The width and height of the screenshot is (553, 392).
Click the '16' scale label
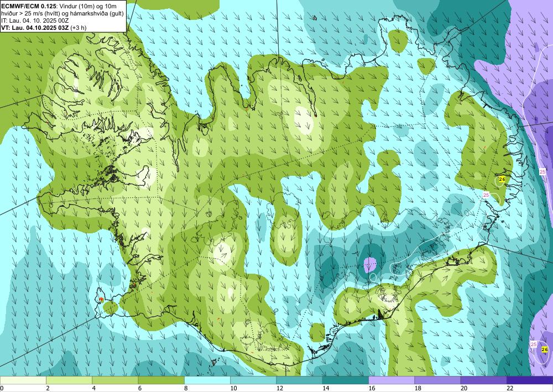coord(372,388)
